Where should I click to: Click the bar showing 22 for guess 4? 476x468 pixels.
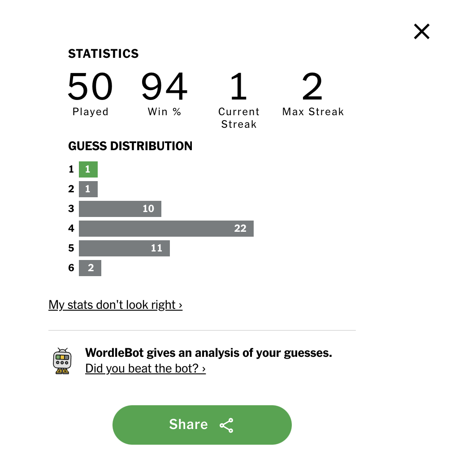[x=166, y=228]
